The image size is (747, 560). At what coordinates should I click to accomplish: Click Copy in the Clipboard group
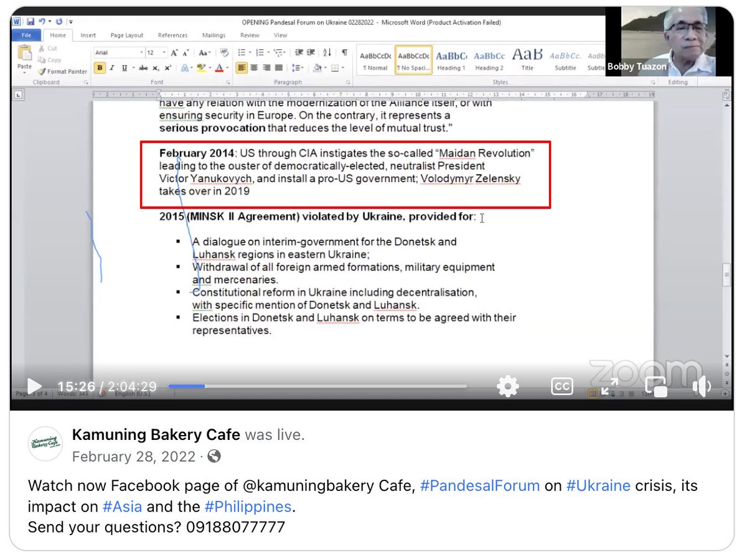pos(49,60)
